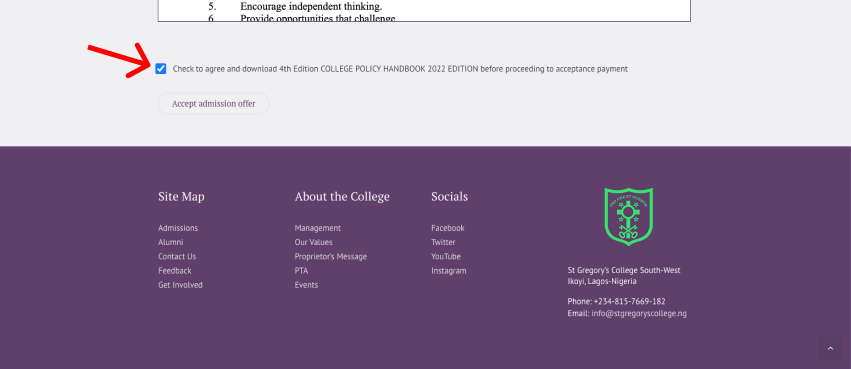Click the Socials heading

pyautogui.click(x=449, y=196)
